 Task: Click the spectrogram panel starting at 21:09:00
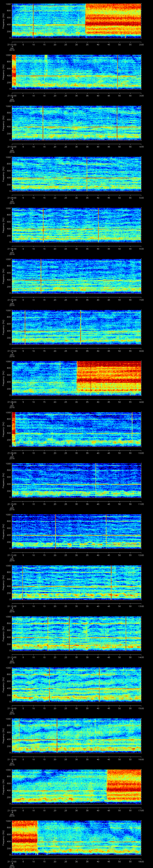tap(76, 429)
